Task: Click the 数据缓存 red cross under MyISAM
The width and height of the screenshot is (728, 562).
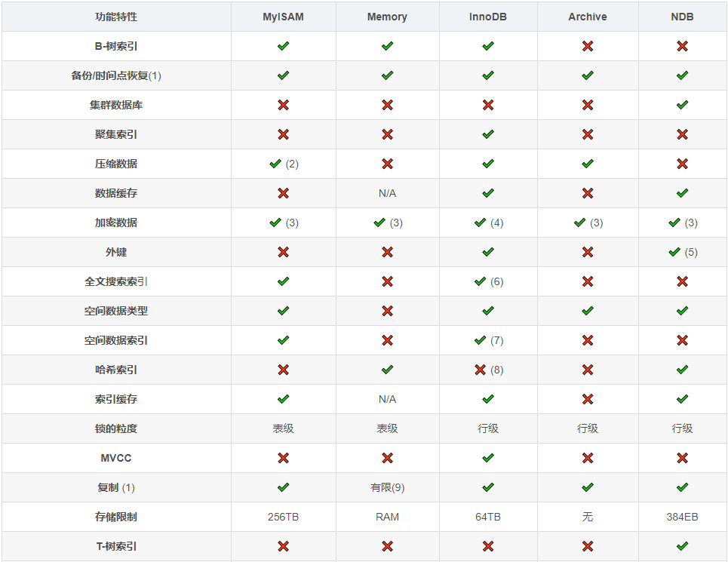Action: click(283, 193)
